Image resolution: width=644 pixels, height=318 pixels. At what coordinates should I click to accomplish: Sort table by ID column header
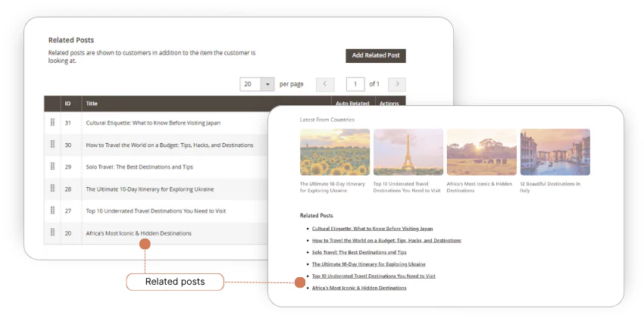tap(67, 104)
